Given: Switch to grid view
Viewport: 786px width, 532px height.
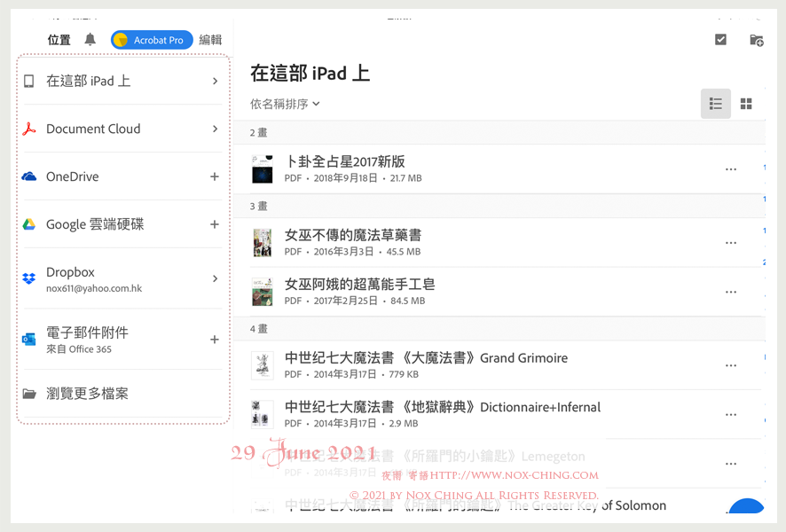Looking at the screenshot, I should point(746,104).
